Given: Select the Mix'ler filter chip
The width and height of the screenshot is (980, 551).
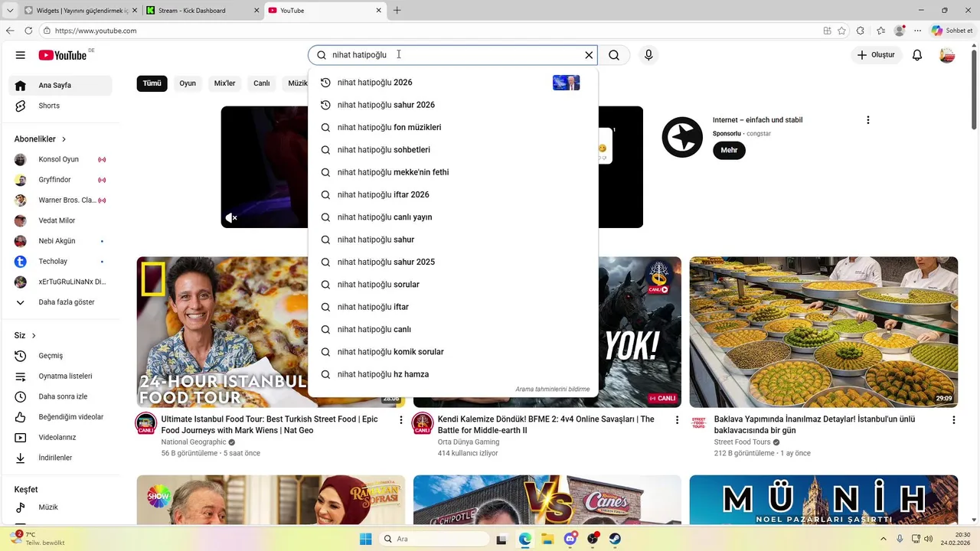Looking at the screenshot, I should click(224, 83).
